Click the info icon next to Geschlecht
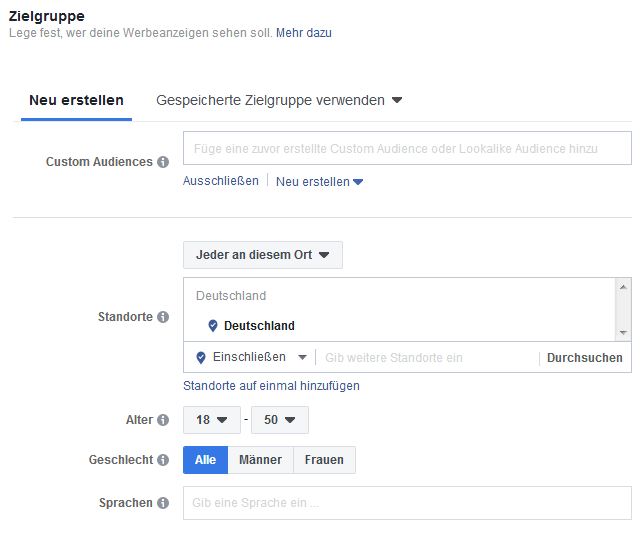Viewport: 643px width, 537px height. (163, 460)
